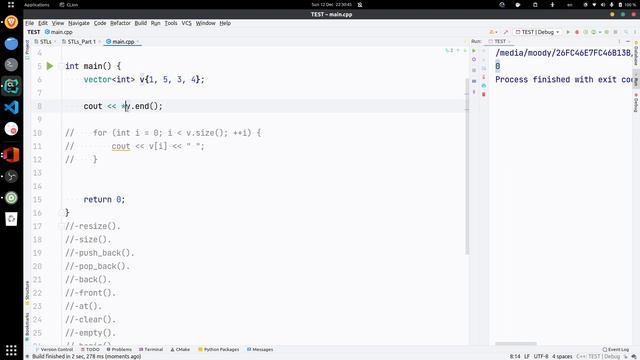The width and height of the screenshot is (640, 360).
Task: Open line separator LF selector
Action: [527, 356]
